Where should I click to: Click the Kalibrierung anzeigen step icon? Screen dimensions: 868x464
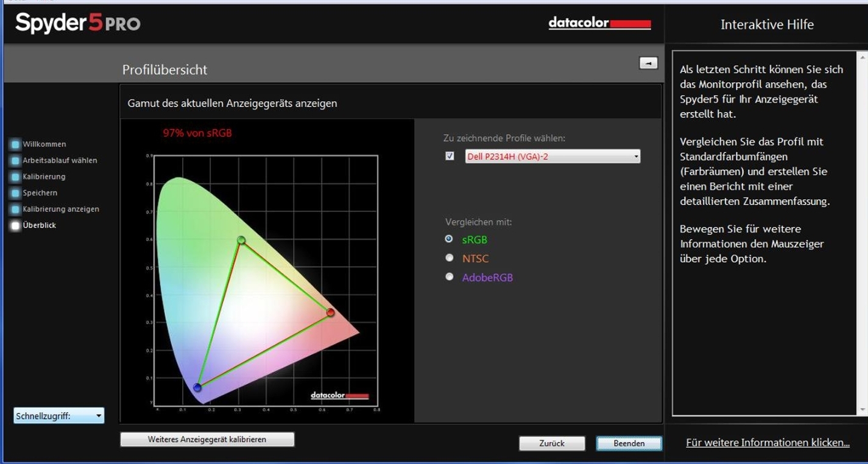tap(15, 209)
